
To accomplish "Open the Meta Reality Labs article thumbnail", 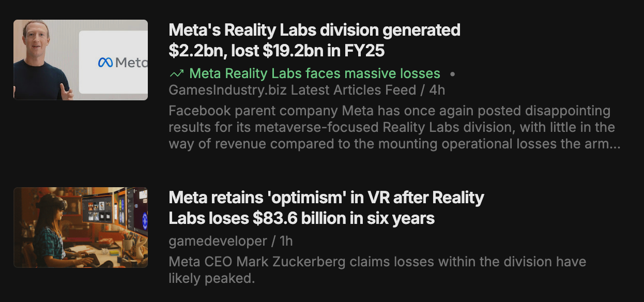I will [x=81, y=60].
